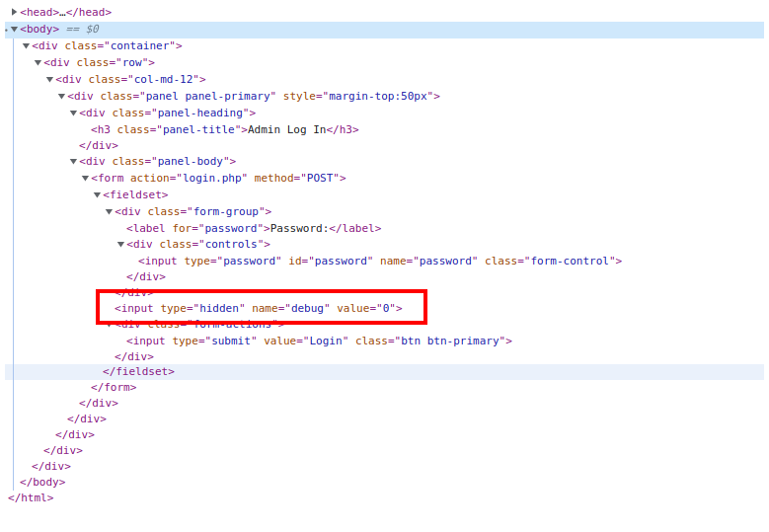Collapse the div with class row

pos(38,62)
